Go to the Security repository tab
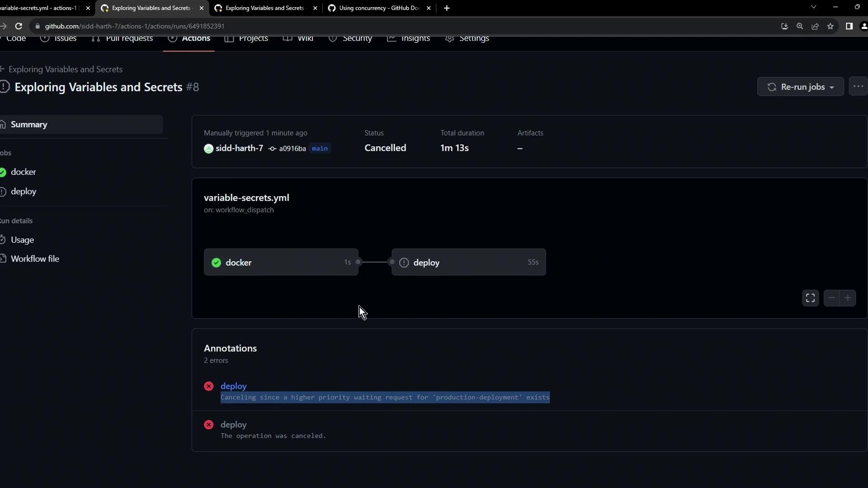 click(x=357, y=39)
